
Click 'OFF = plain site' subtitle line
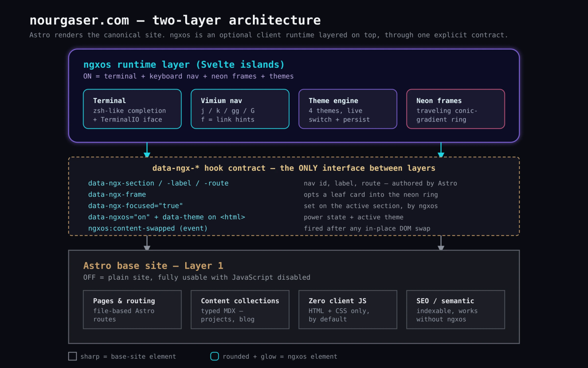[197, 277]
